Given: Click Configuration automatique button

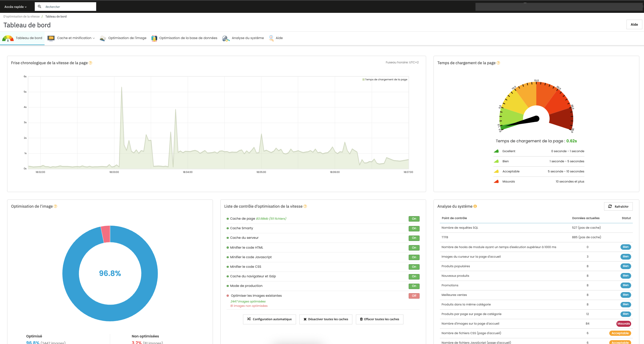Looking at the screenshot, I should click(x=269, y=319).
